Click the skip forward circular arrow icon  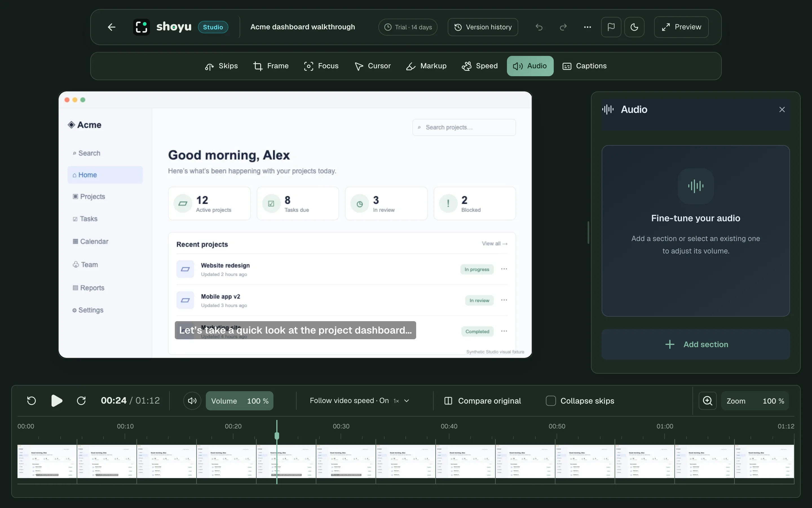click(x=81, y=400)
